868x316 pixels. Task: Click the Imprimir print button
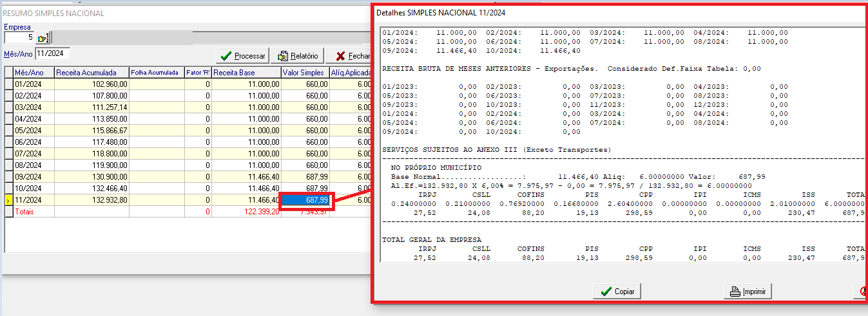tap(747, 292)
